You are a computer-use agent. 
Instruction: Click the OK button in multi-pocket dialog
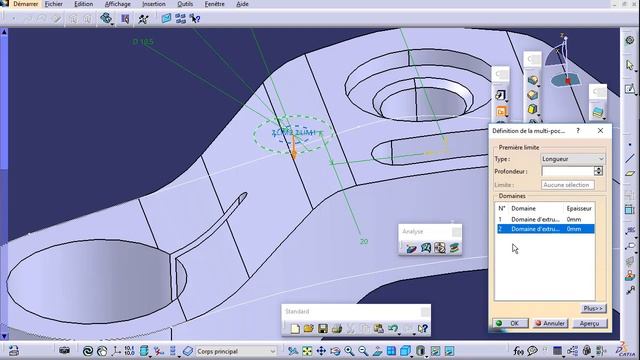[x=510, y=323]
